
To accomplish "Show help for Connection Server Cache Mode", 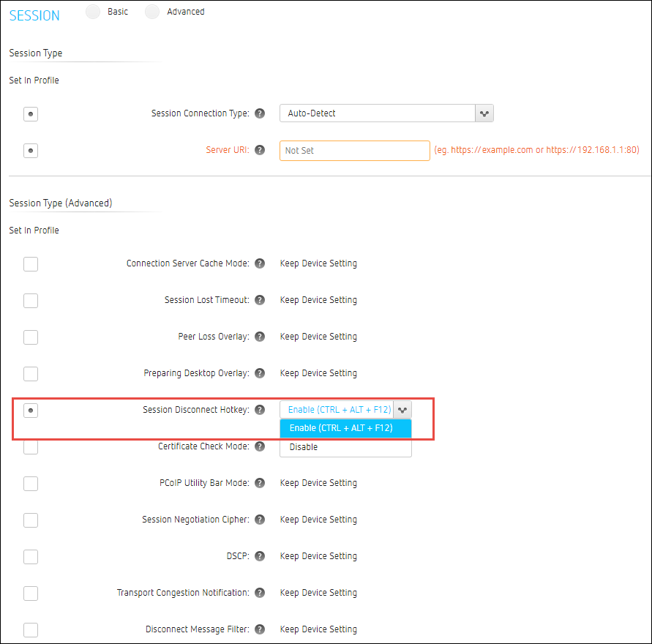I will point(260,263).
